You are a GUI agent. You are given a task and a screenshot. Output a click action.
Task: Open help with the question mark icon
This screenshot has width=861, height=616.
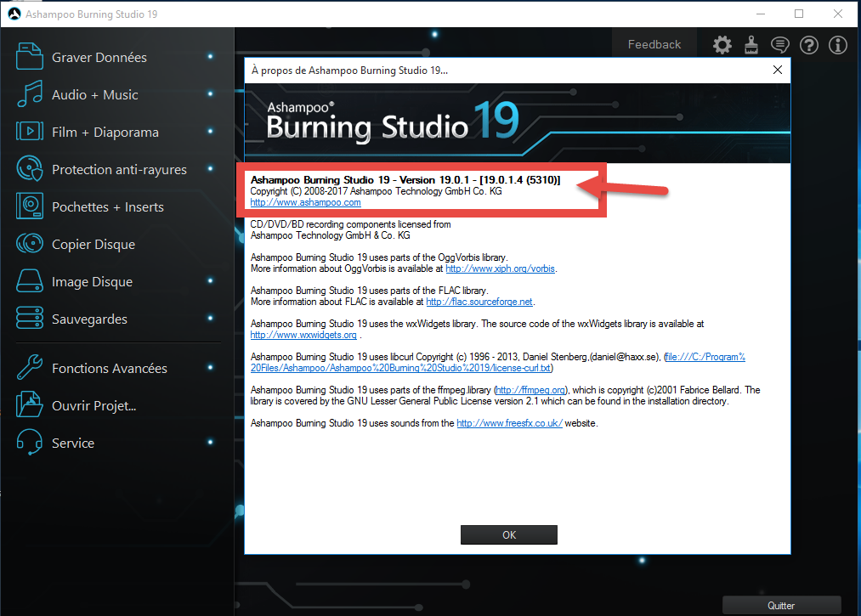pos(809,45)
